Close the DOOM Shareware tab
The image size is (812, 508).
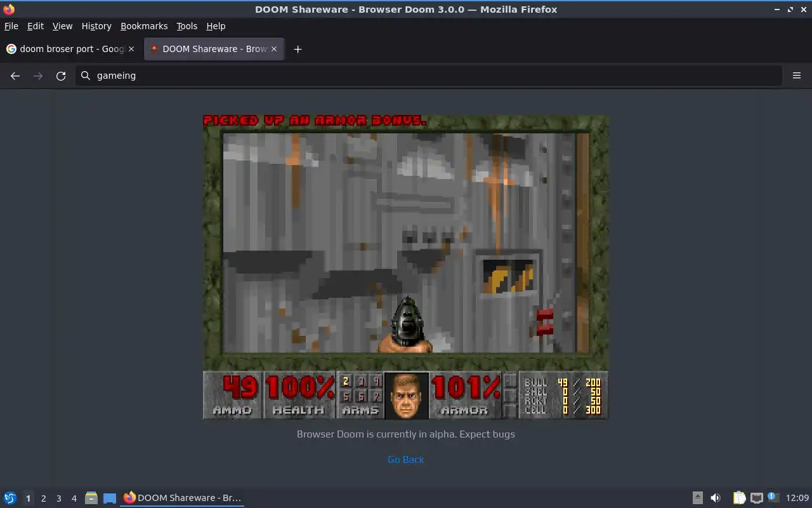click(274, 49)
